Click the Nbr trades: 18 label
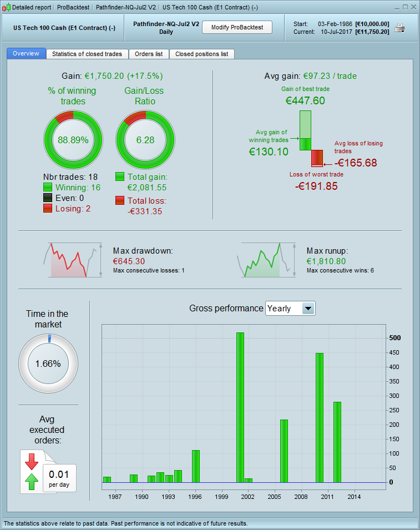This screenshot has height=530, width=420. tap(70, 177)
